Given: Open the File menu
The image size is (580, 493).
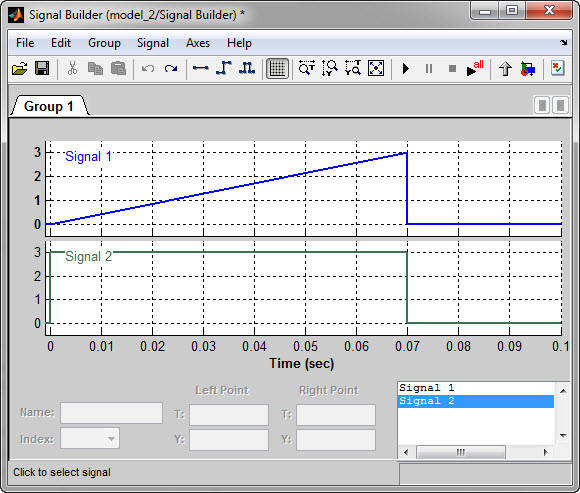Looking at the screenshot, I should pyautogui.click(x=25, y=43).
